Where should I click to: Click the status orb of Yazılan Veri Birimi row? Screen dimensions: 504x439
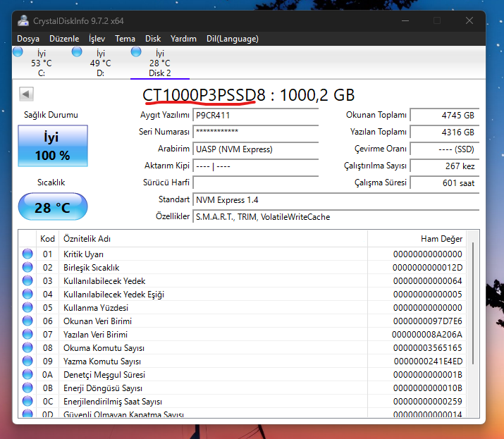(x=27, y=334)
